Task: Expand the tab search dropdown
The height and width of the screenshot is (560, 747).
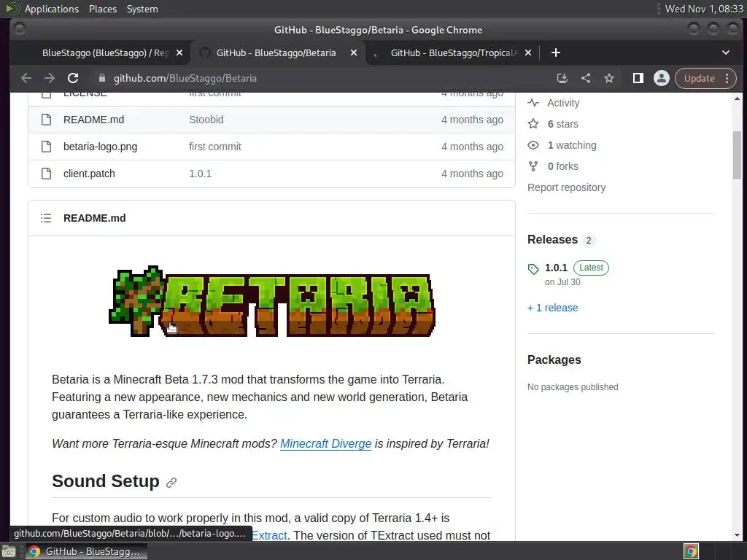Action: 726,52
